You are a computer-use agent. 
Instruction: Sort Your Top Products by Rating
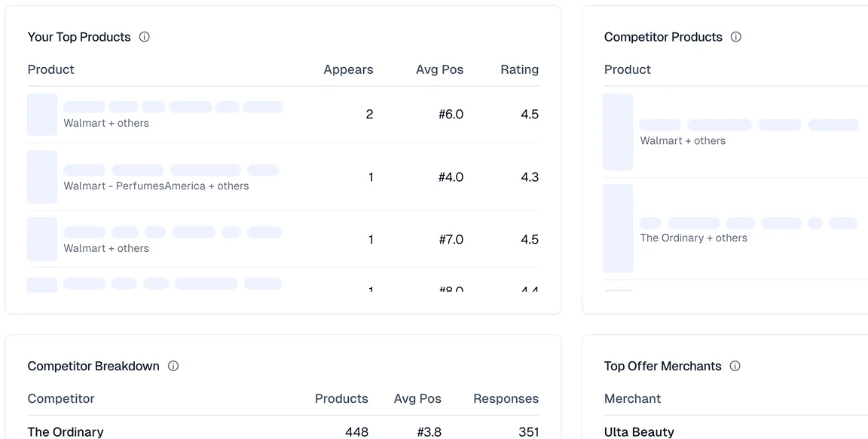pos(519,69)
